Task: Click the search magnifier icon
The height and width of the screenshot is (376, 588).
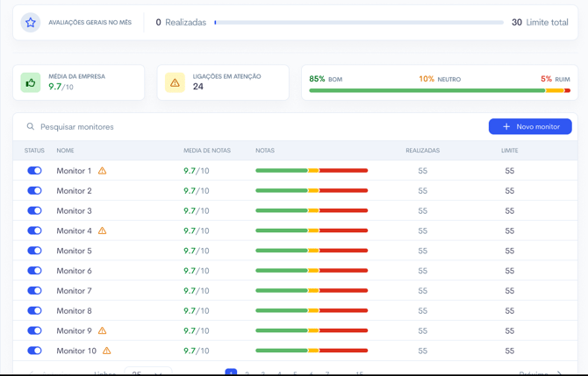Action: [31, 127]
